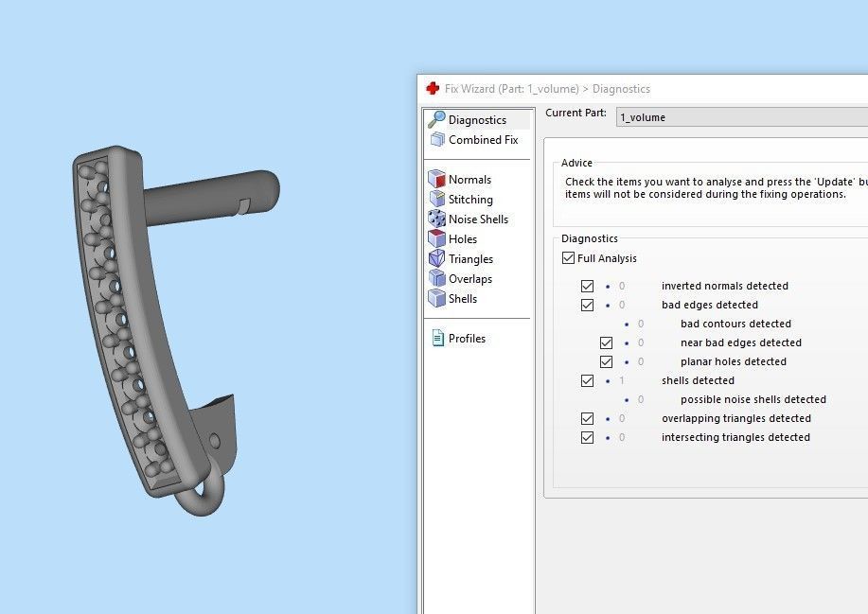This screenshot has width=868, height=614.
Task: Click the 'inverted normals detected' label
Action: 725,286
